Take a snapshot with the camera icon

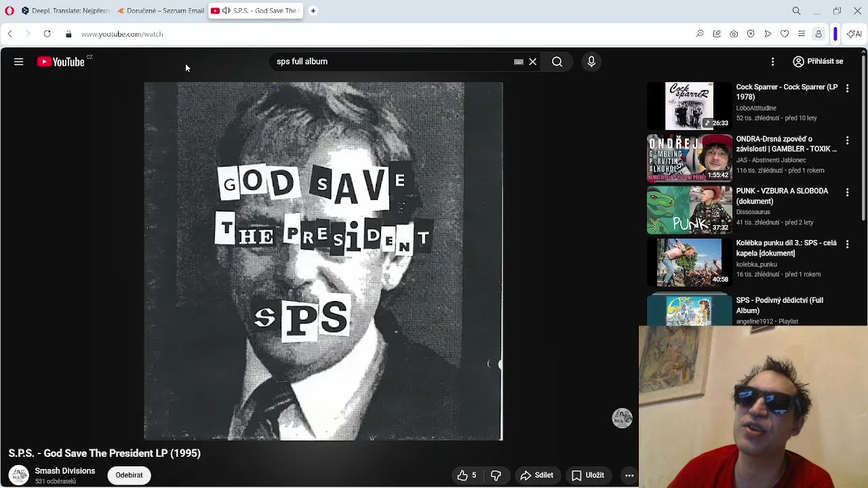734,34
